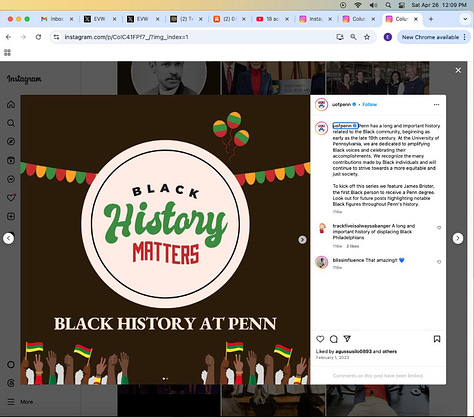Bookmark page with star icon
474x417 pixels.
(367, 37)
